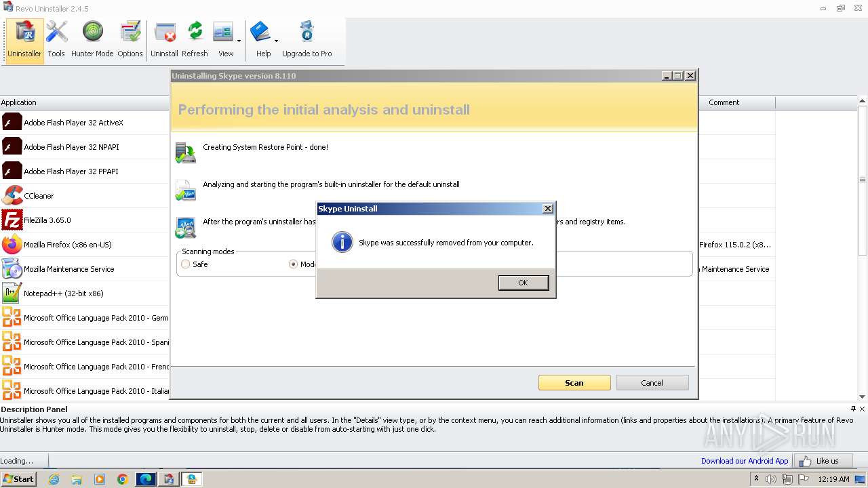
Task: Close the Skype Uninstall message box
Action: (548, 209)
